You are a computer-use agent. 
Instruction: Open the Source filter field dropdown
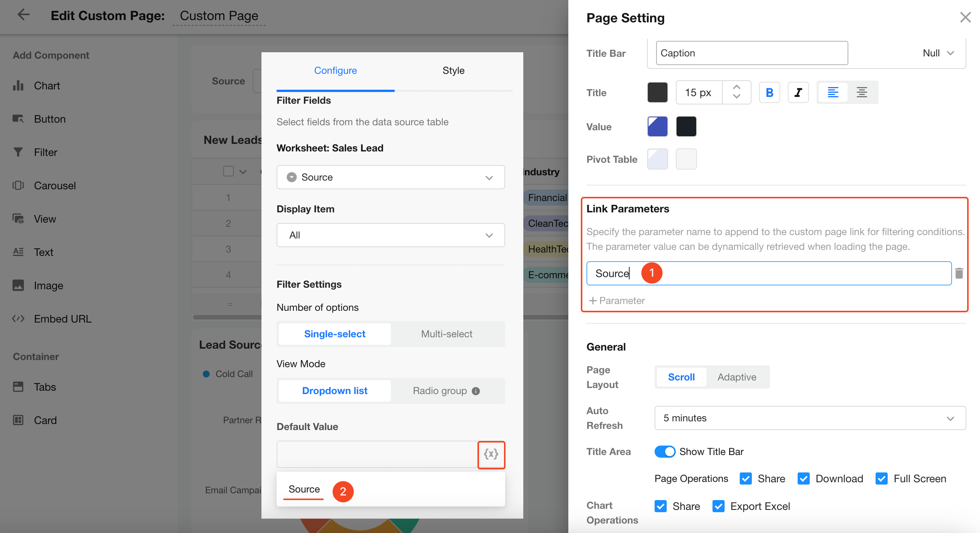[390, 178]
